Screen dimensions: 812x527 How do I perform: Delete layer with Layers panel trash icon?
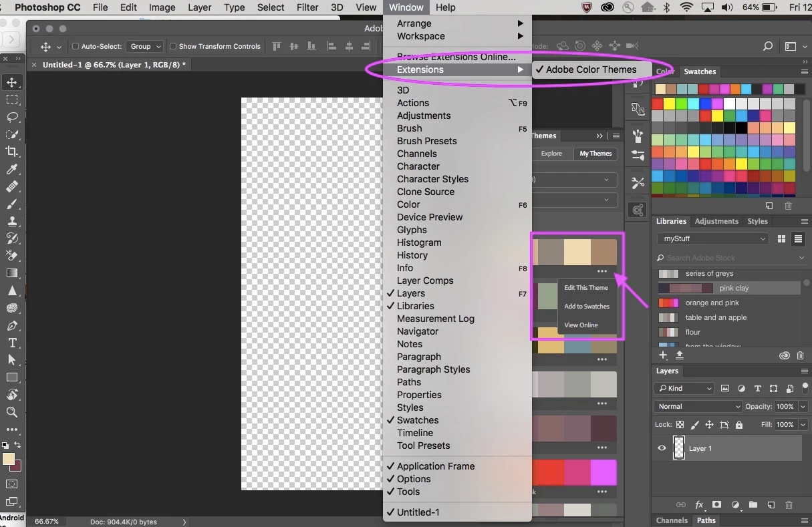click(x=789, y=505)
